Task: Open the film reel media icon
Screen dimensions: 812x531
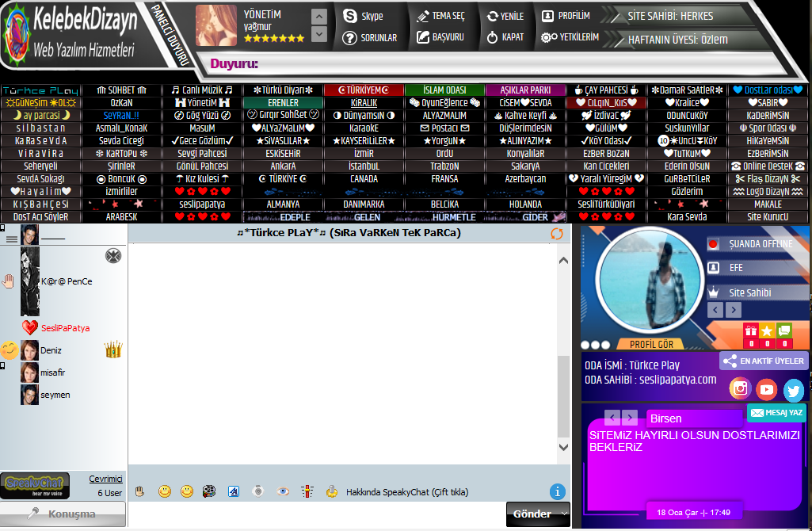Action: [x=209, y=491]
